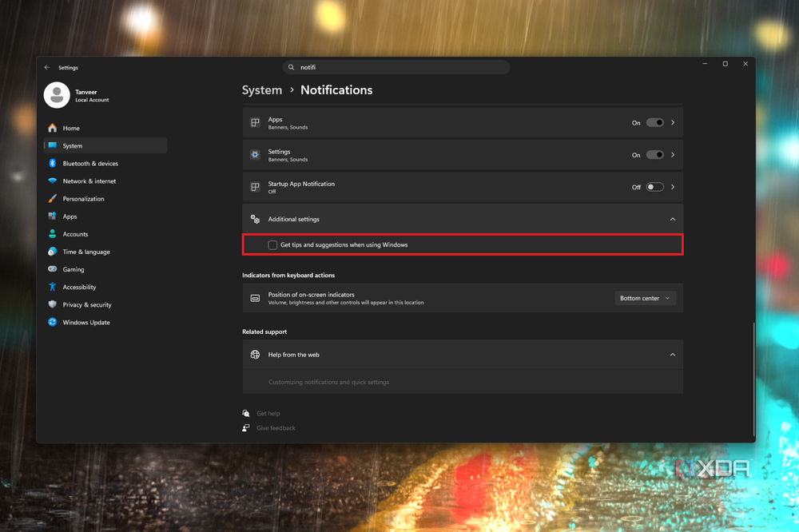Click the Network wifi icon
Screen dimensions: 799x532
[x=52, y=181]
